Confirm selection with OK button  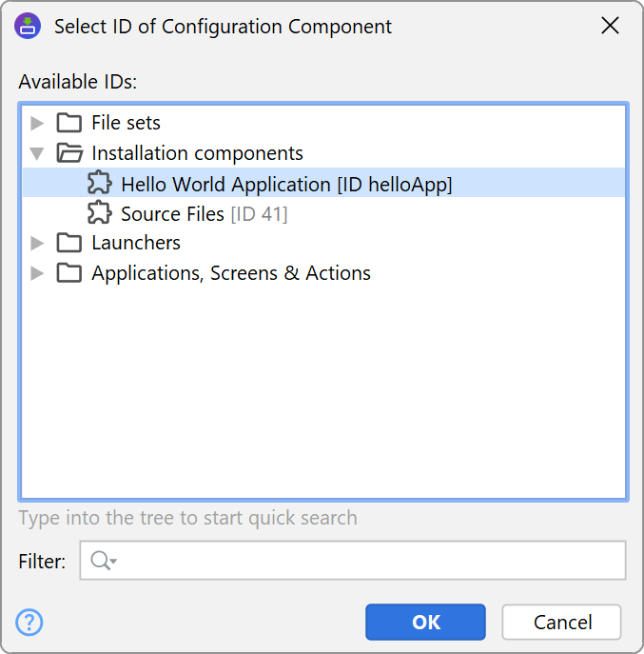pos(425,623)
